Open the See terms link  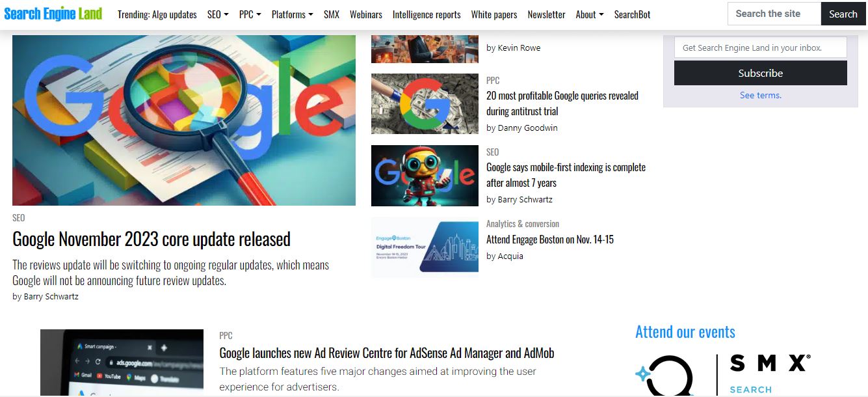point(761,95)
